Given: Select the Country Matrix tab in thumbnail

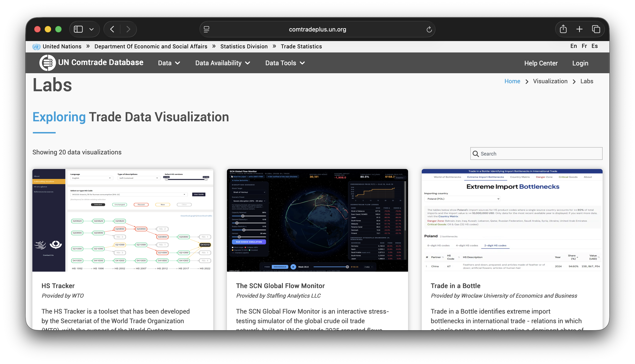Looking at the screenshot, I should point(520,177).
